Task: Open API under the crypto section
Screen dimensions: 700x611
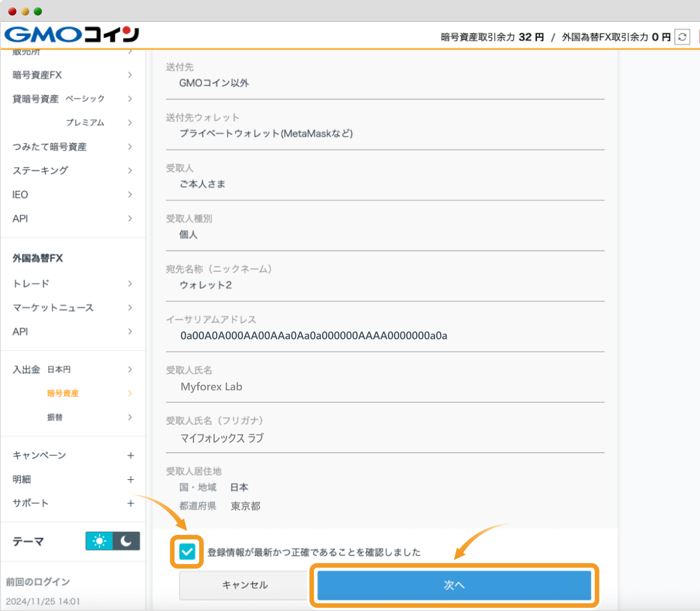Action: tap(20, 218)
